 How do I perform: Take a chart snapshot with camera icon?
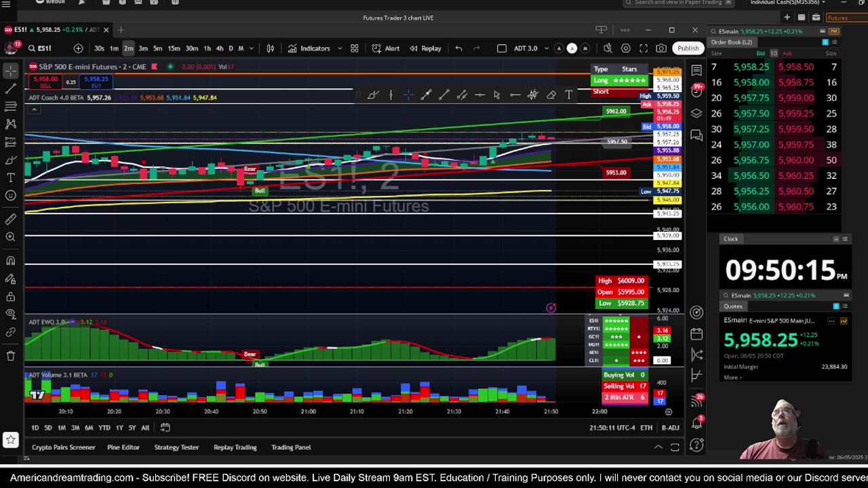pyautogui.click(x=661, y=48)
